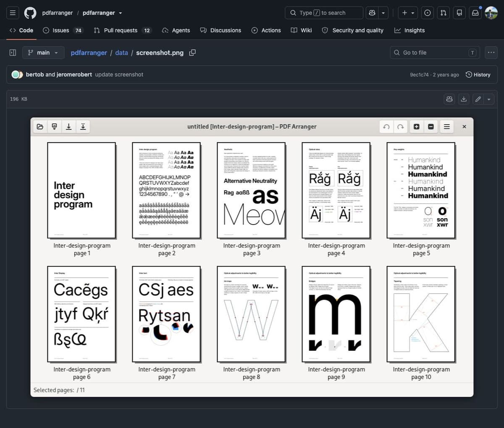The height and width of the screenshot is (428, 504).
Task: Select the page 1 thumbnail
Action: 81,190
